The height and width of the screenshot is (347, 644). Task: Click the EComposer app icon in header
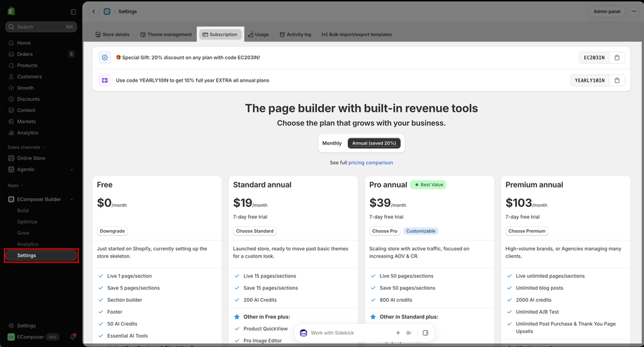coord(107,11)
